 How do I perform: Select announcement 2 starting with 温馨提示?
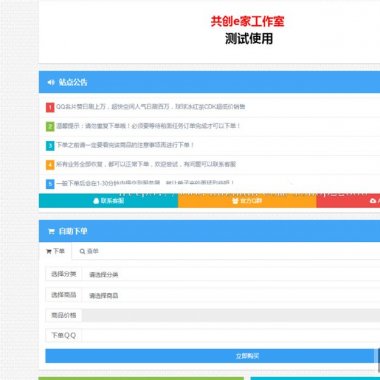(x=148, y=126)
